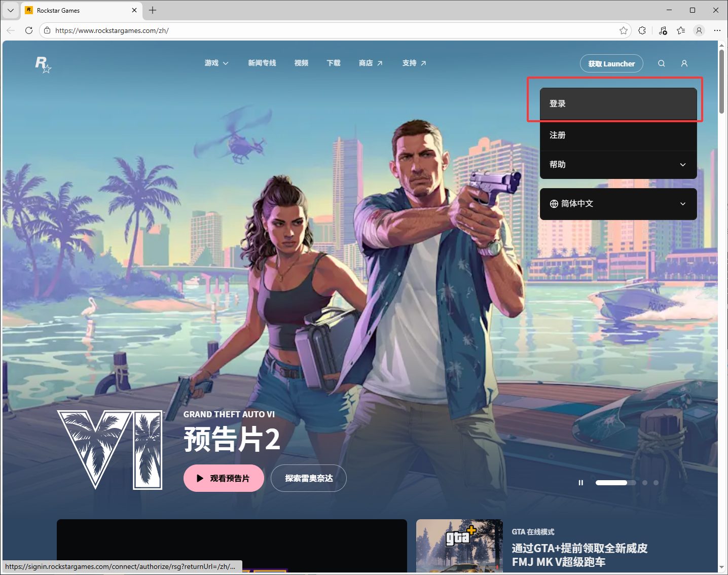This screenshot has width=728, height=575.
Task: Open browser extensions puzzle icon
Action: (642, 30)
